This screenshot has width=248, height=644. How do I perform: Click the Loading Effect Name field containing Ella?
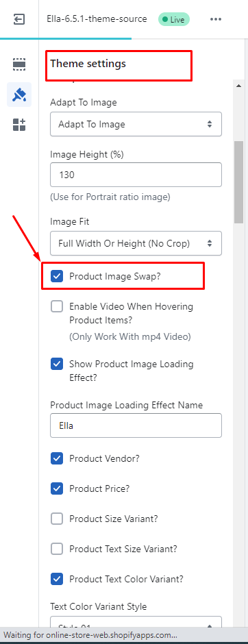pos(136,425)
